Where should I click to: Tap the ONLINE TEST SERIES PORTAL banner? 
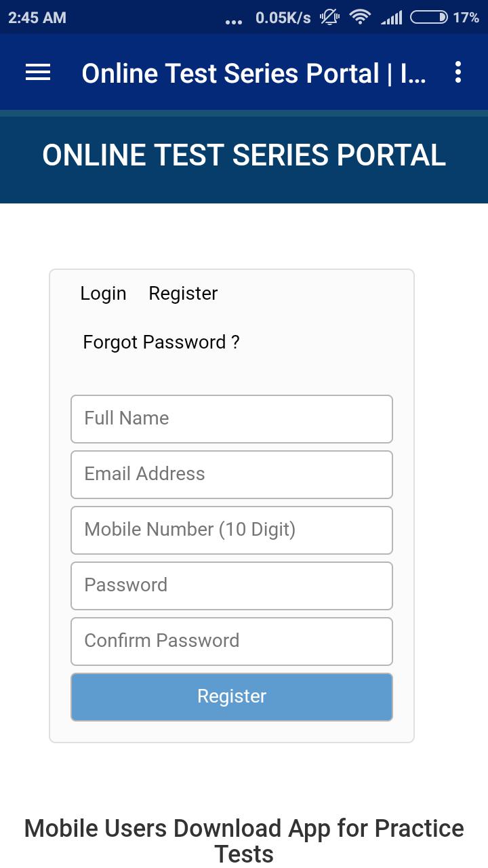[244, 155]
